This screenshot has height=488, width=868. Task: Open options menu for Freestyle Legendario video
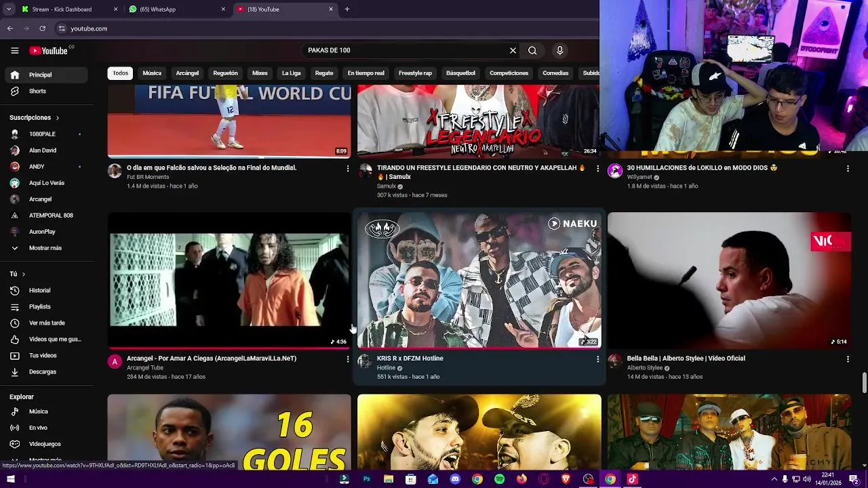point(597,168)
